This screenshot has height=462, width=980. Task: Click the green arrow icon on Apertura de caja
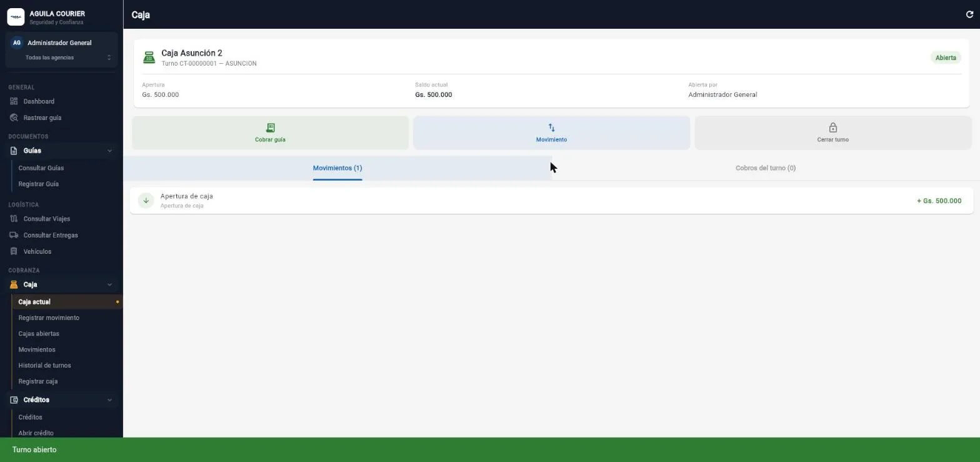click(146, 201)
